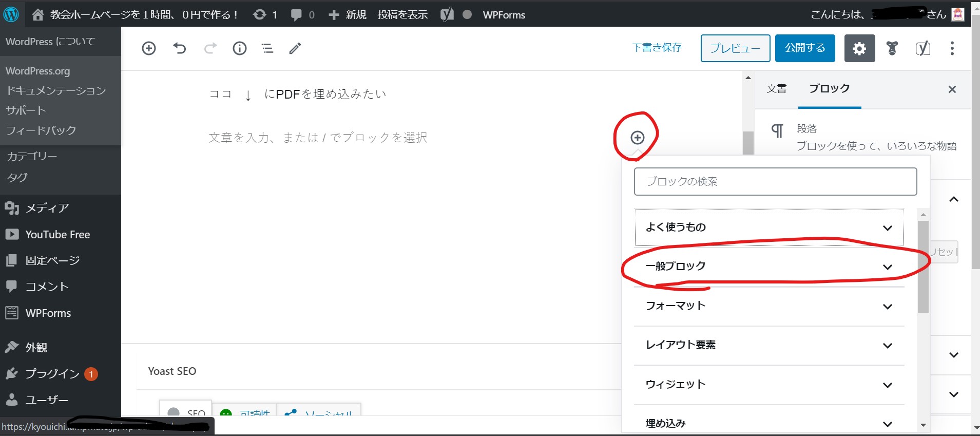
Task: Open the three-dot more options menu
Action: coord(952,48)
